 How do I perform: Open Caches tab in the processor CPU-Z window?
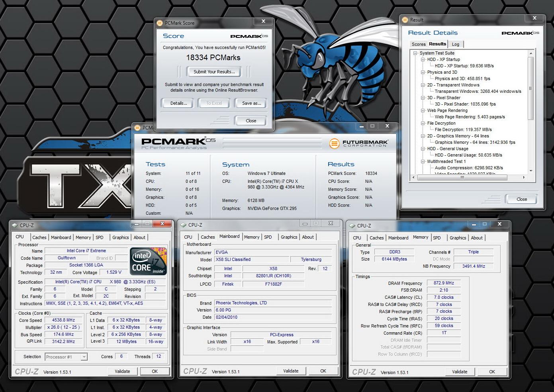pos(39,237)
